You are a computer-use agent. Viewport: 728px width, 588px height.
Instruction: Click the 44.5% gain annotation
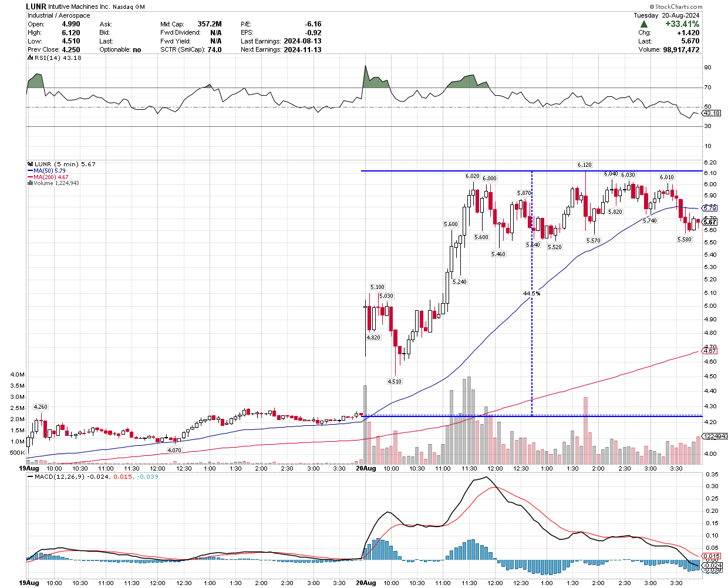pos(531,293)
